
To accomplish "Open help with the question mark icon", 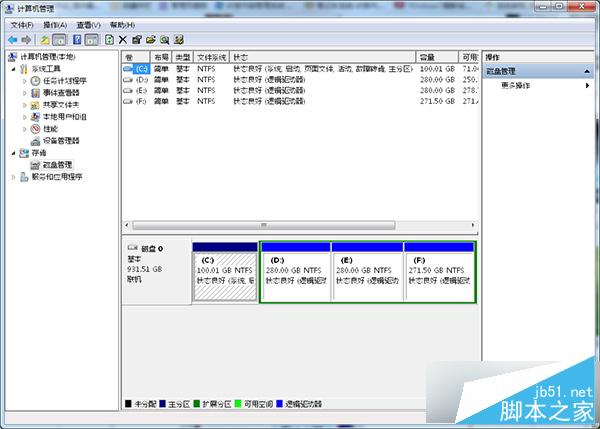I will [x=77, y=40].
